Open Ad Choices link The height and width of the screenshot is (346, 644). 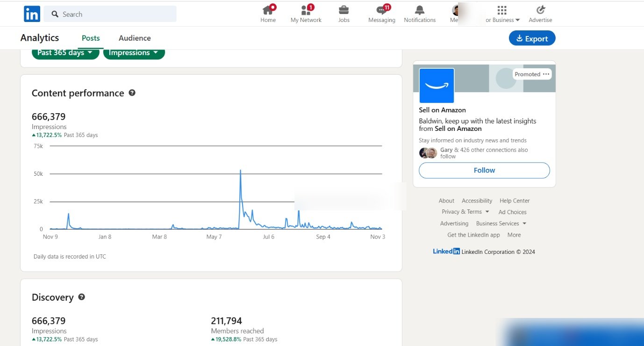tap(512, 212)
